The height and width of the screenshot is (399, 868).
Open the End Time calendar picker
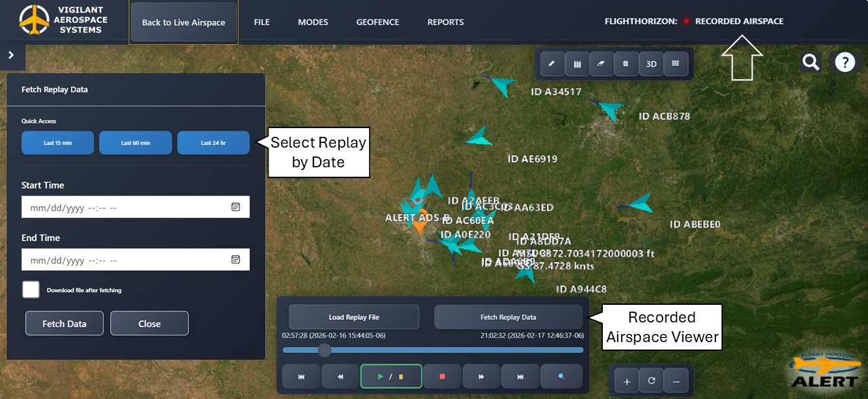[x=235, y=259]
